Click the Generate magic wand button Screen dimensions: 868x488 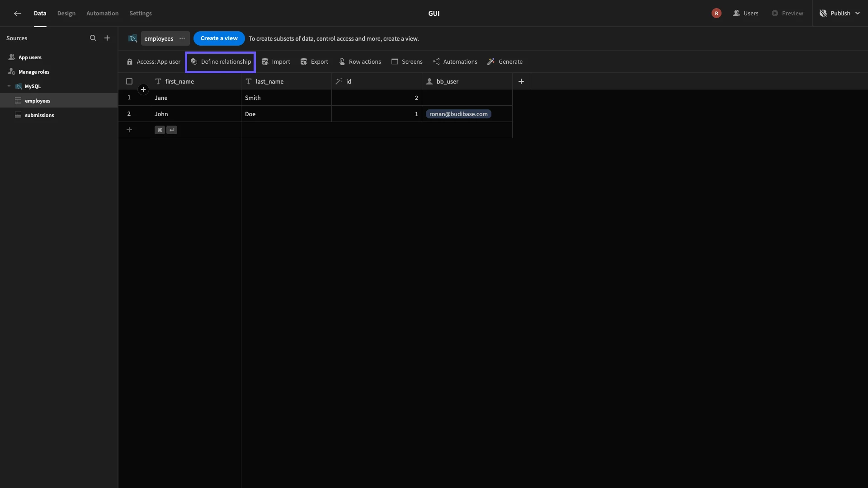coord(505,62)
